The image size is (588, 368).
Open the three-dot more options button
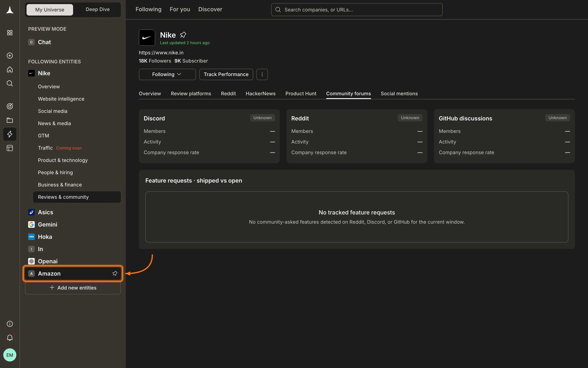pos(262,74)
